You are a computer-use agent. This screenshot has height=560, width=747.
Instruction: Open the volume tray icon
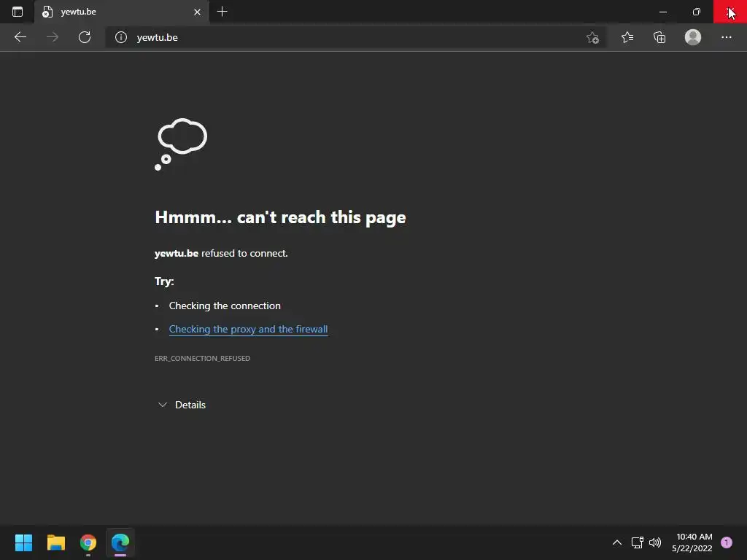[x=655, y=542]
